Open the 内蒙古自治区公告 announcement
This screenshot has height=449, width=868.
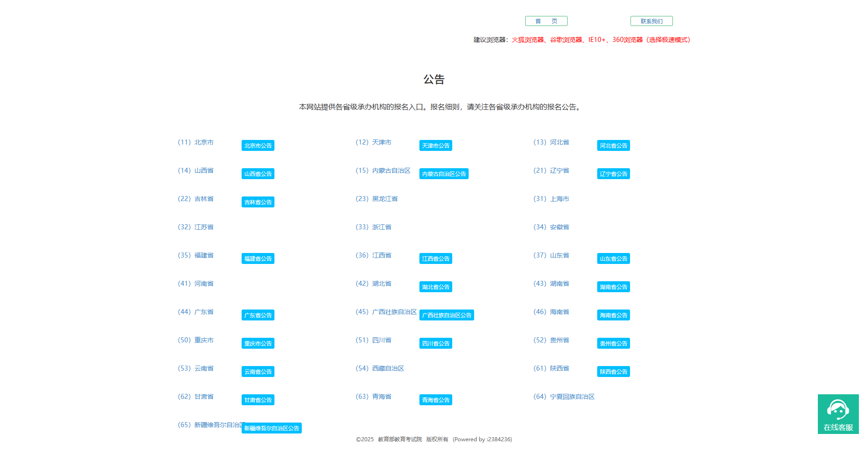pyautogui.click(x=444, y=174)
